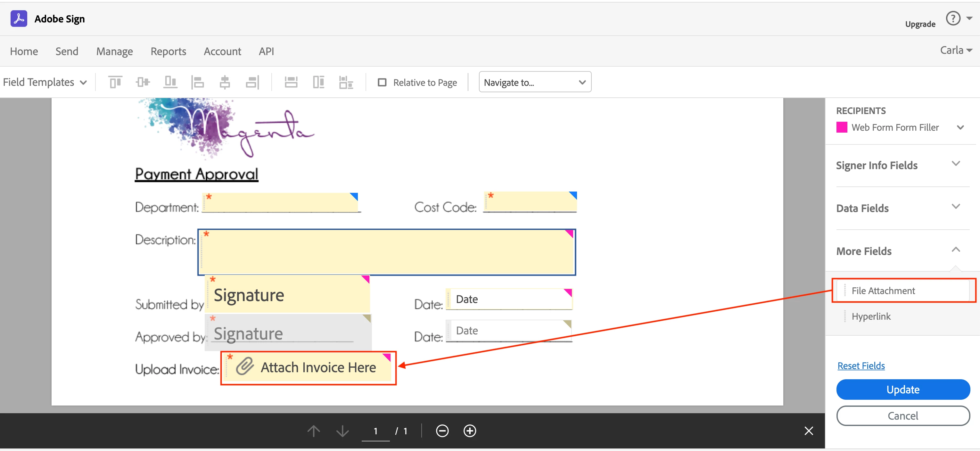Click the match field width icon
The image size is (980, 451).
pos(291,82)
